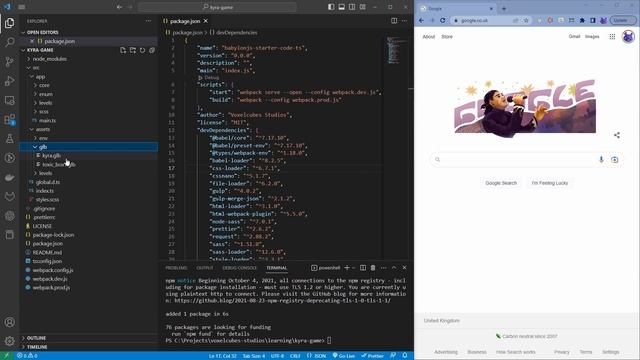The width and height of the screenshot is (640, 360).
Task: Maximize the terminal panel size
Action: coord(394,268)
